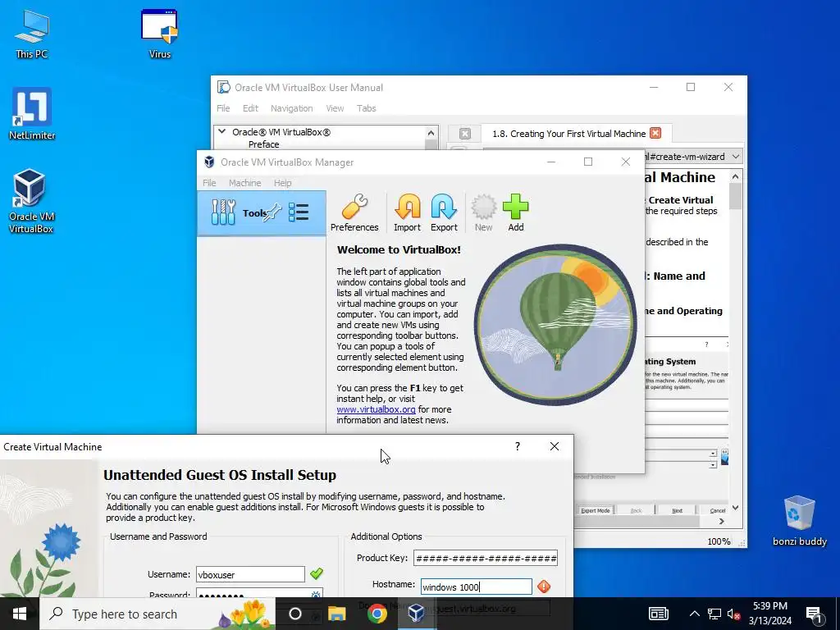Open Machine menu in VirtualBox Manager
The height and width of the screenshot is (630, 840).
click(244, 183)
